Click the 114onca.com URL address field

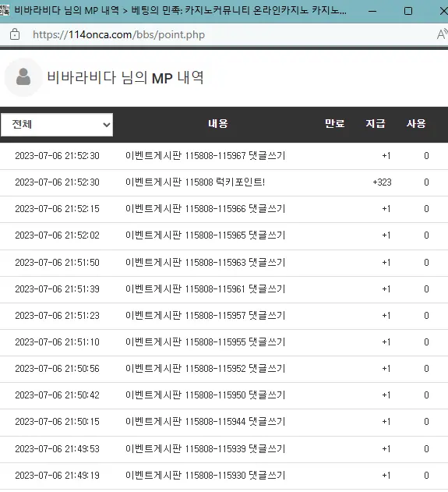119,34
